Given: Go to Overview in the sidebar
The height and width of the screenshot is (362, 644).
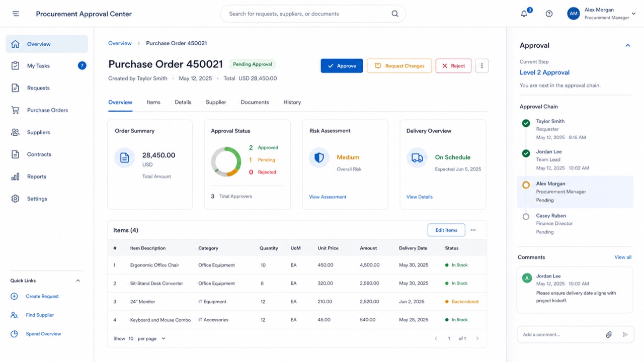Looking at the screenshot, I should point(47,44).
